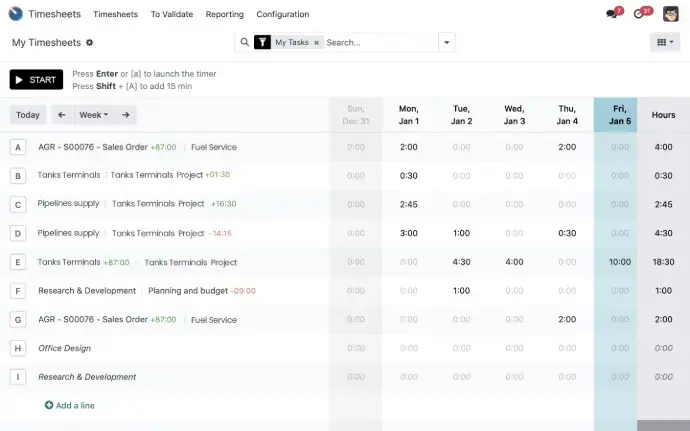Open search options dropdown arrow
The height and width of the screenshot is (431, 690).
click(x=446, y=43)
